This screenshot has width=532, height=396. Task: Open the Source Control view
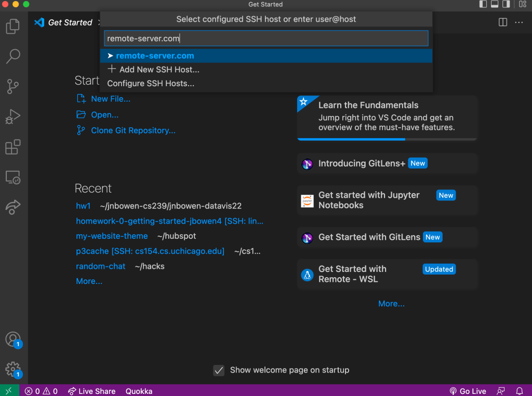coord(13,87)
